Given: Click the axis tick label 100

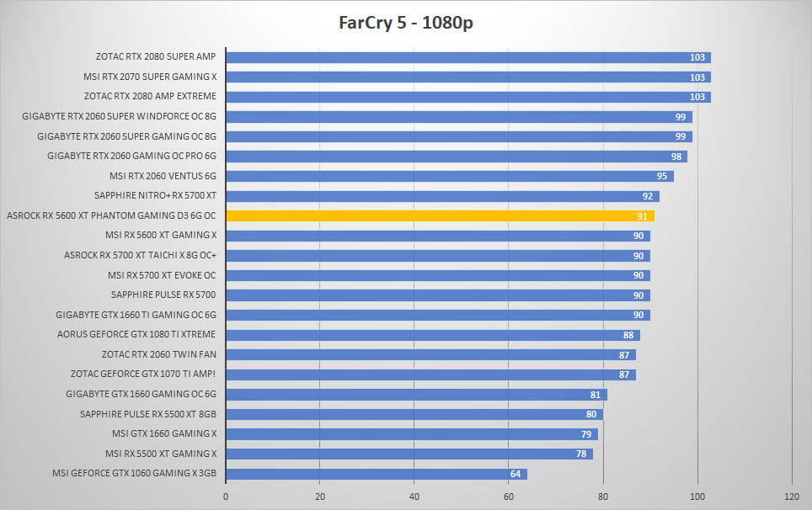Looking at the screenshot, I should coord(697,497).
